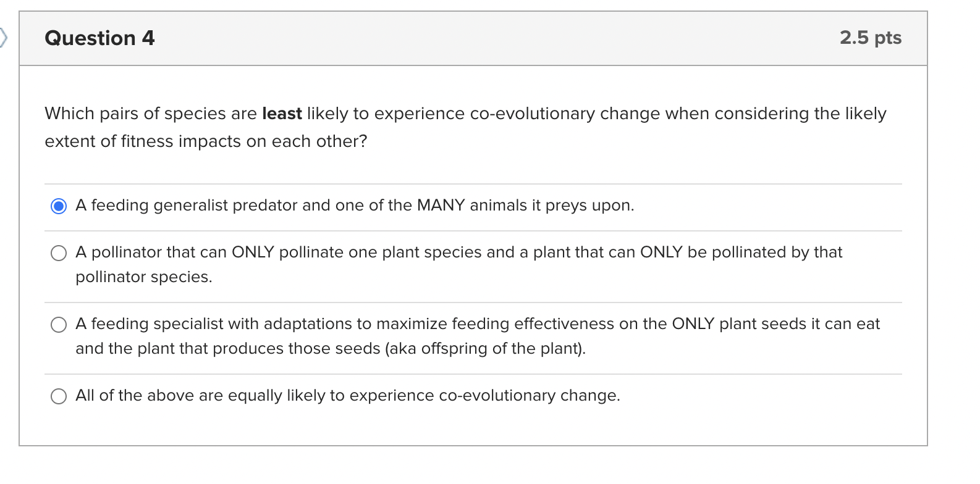
Task: Choose the ONLY-pollinate pollinator radio option
Action: coord(59,253)
